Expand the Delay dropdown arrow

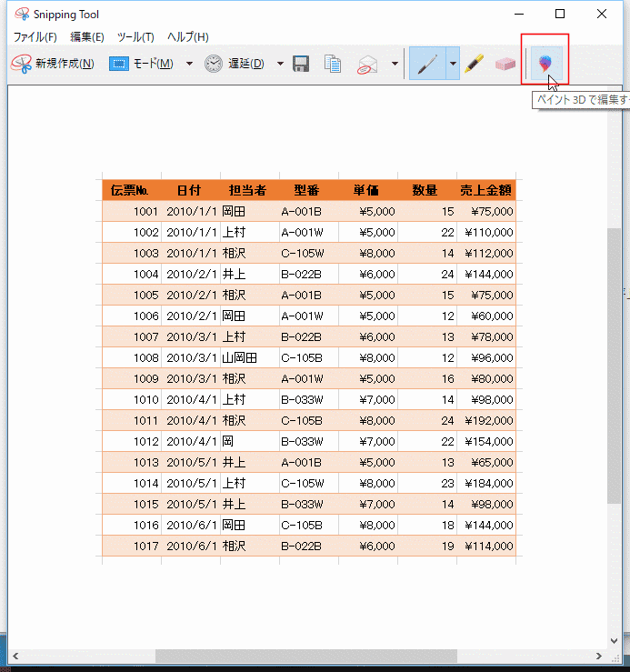(x=280, y=64)
